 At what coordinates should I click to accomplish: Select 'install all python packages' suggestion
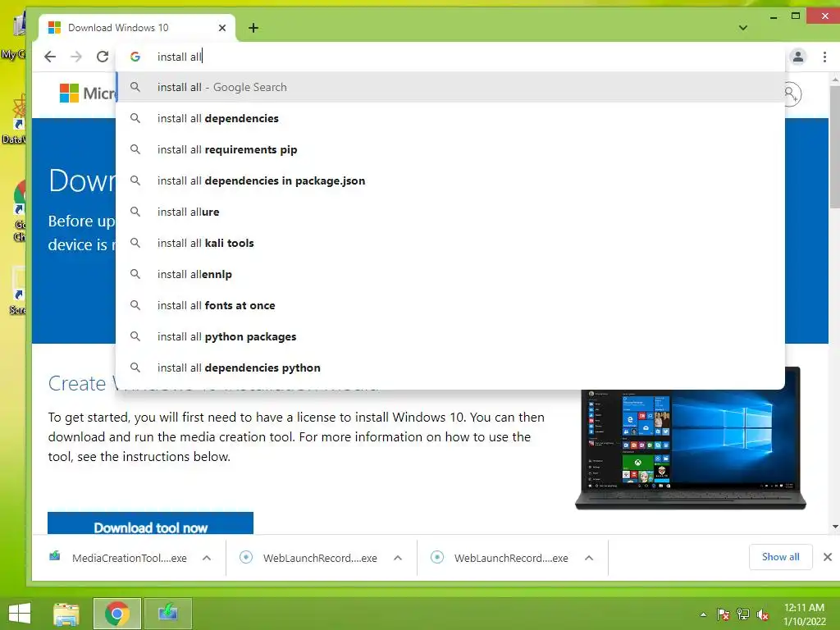coord(450,336)
